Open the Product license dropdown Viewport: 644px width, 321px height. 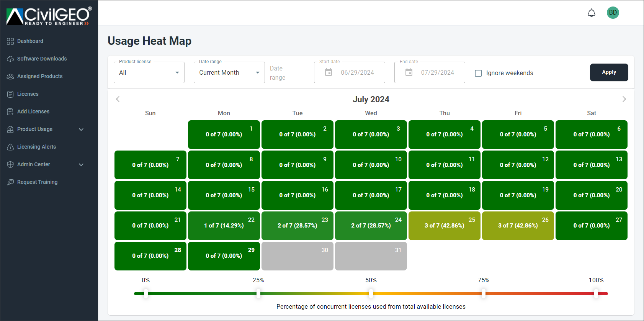tap(149, 72)
